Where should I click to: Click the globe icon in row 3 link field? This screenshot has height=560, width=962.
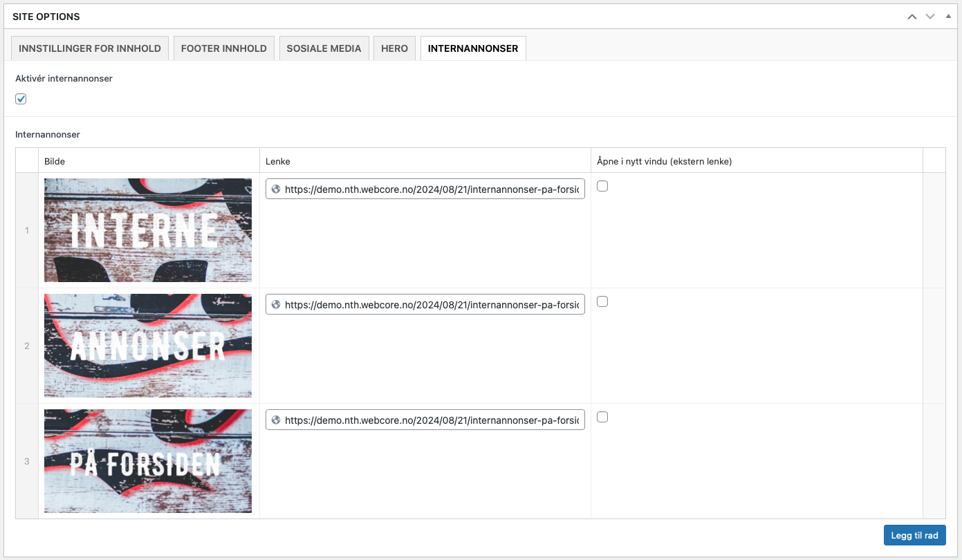[x=276, y=420]
